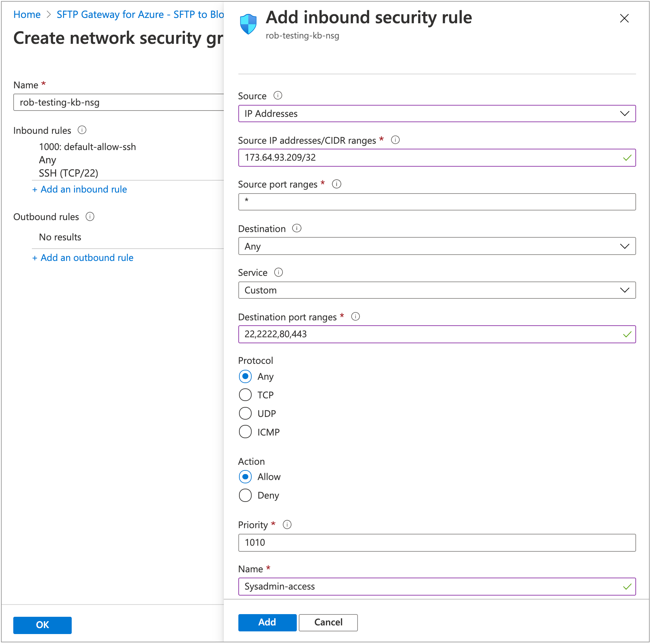Screen dimensions: 652x644
Task: Click the blue shield security rule icon
Action: pyautogui.click(x=248, y=24)
